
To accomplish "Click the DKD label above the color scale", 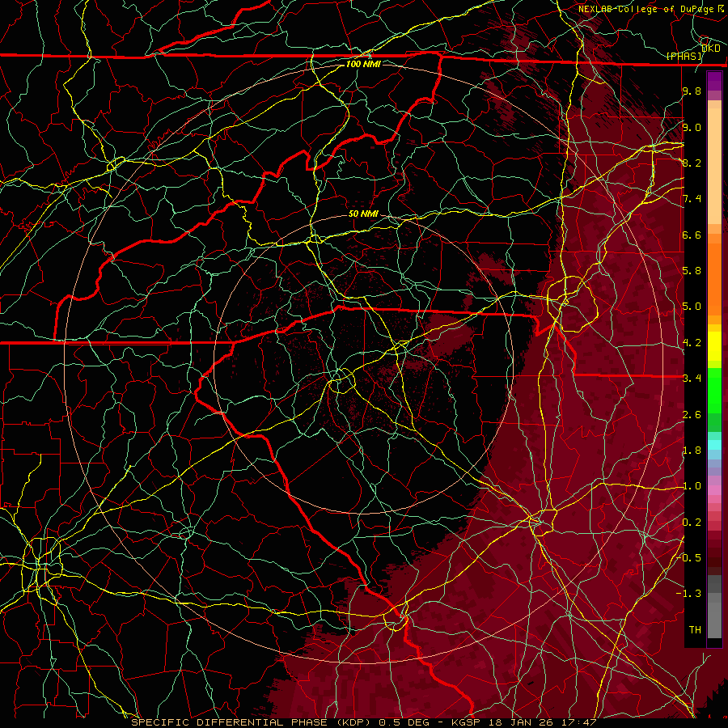I will (x=711, y=49).
